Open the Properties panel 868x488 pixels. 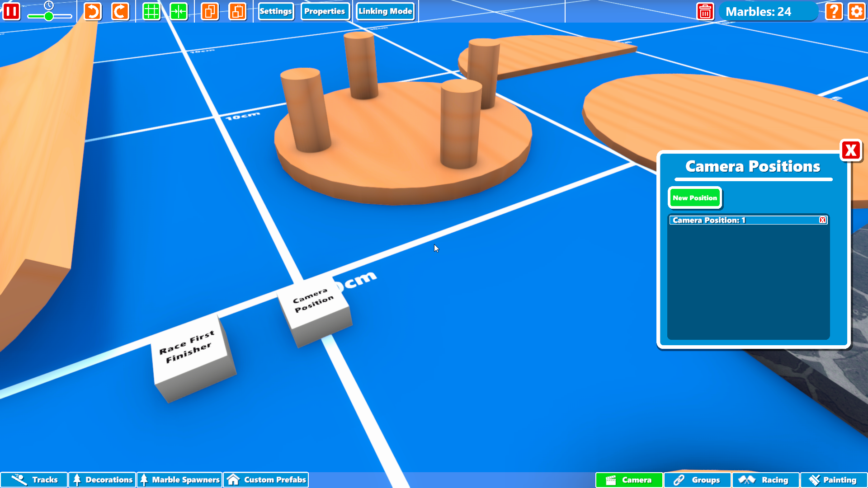(325, 11)
